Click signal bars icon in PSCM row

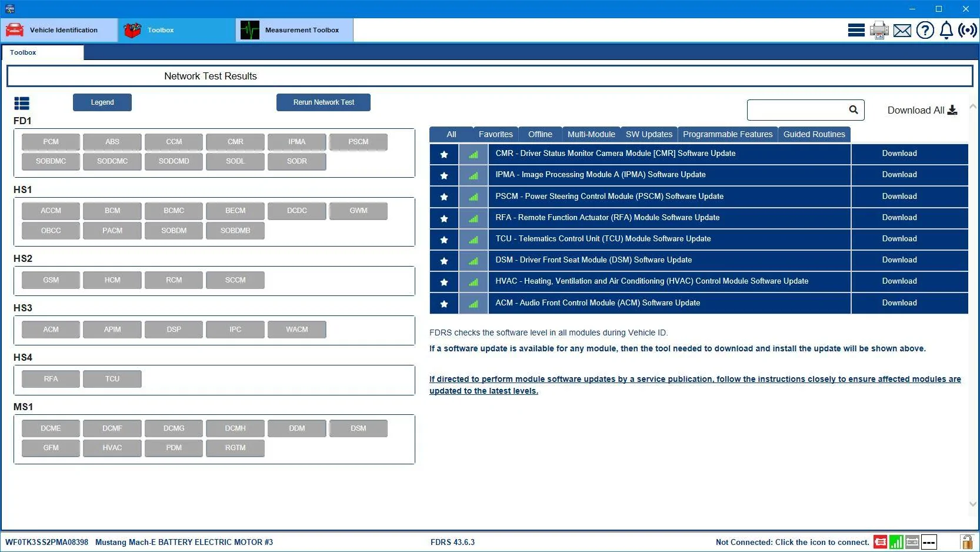474,197
